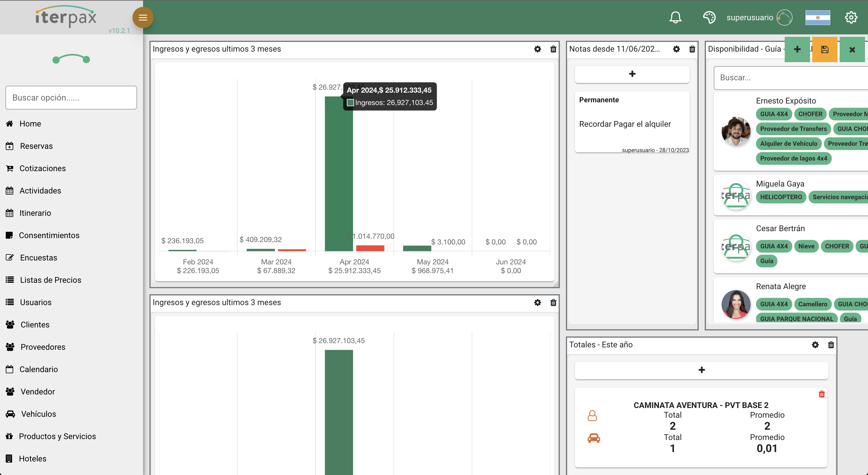Image resolution: width=868 pixels, height=475 pixels.
Task: Open the color theme palette icon
Action: [x=709, y=18]
